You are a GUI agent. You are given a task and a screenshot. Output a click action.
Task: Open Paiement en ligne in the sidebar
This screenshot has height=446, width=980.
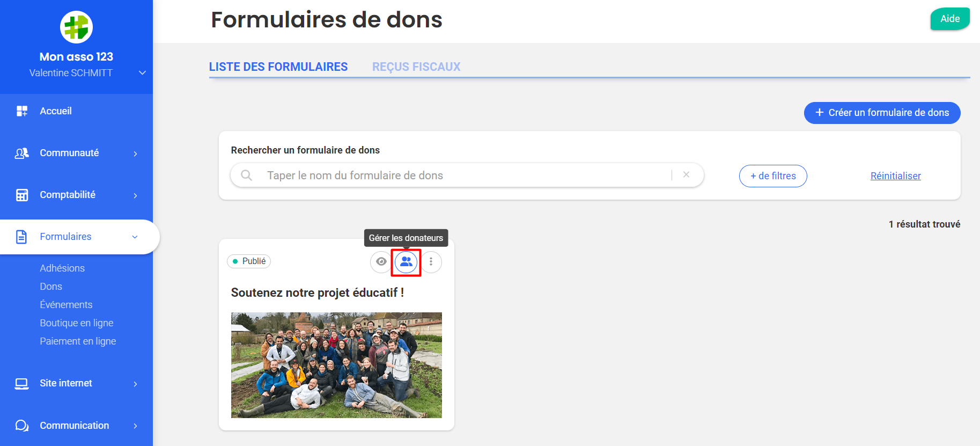78,341
